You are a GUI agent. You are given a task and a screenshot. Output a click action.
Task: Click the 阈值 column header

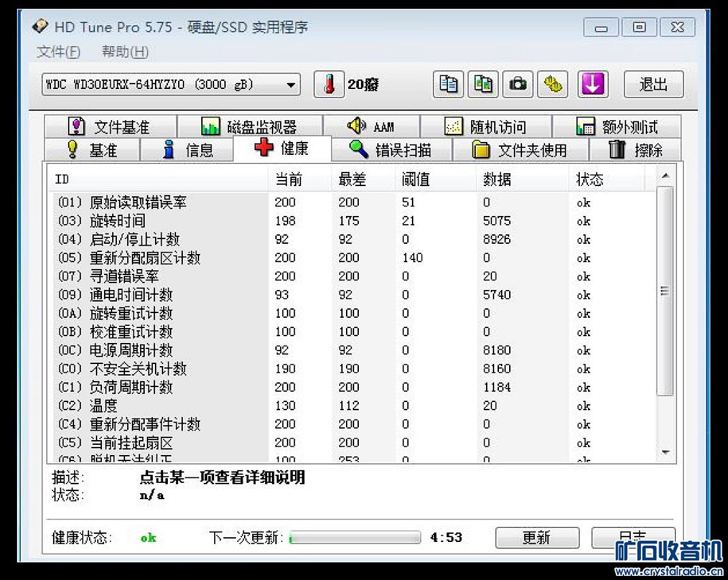pos(436,179)
